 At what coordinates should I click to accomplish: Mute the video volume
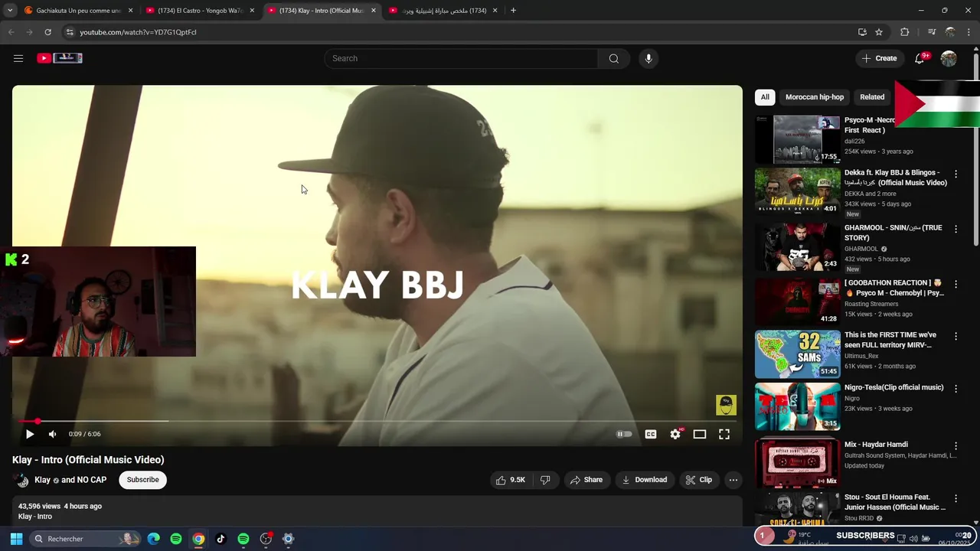tap(52, 434)
